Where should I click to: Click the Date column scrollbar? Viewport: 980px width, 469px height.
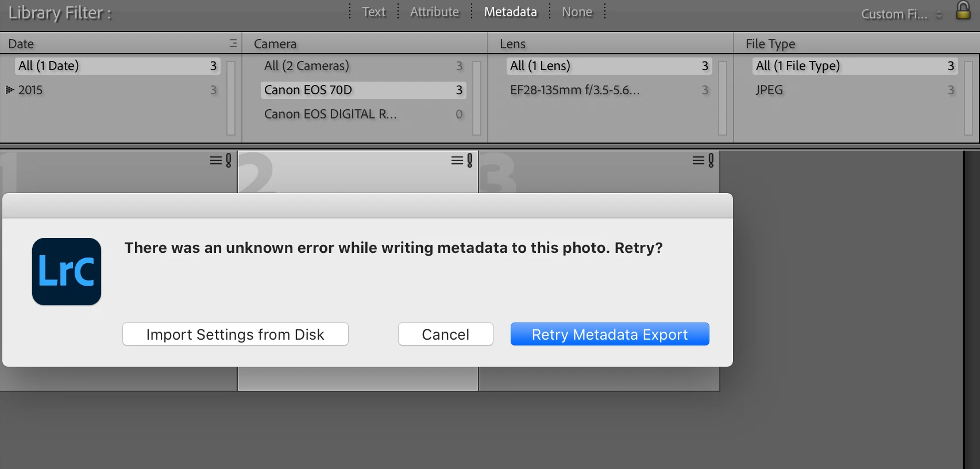pos(231,98)
